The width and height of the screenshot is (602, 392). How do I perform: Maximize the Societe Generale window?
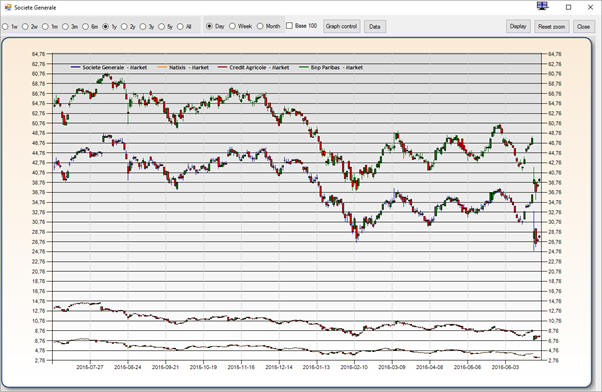569,7
